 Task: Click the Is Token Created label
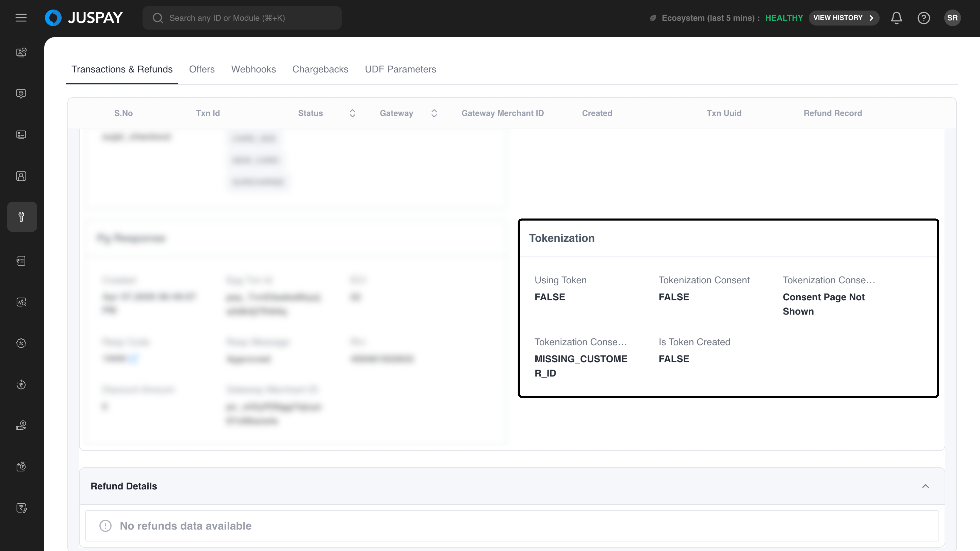tap(694, 342)
